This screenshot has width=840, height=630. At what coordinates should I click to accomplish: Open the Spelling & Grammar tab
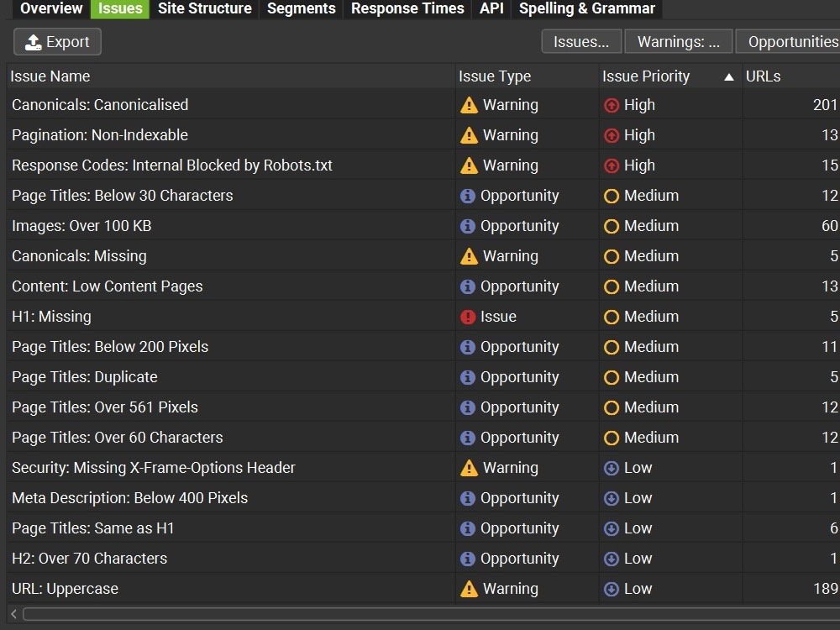click(x=587, y=8)
